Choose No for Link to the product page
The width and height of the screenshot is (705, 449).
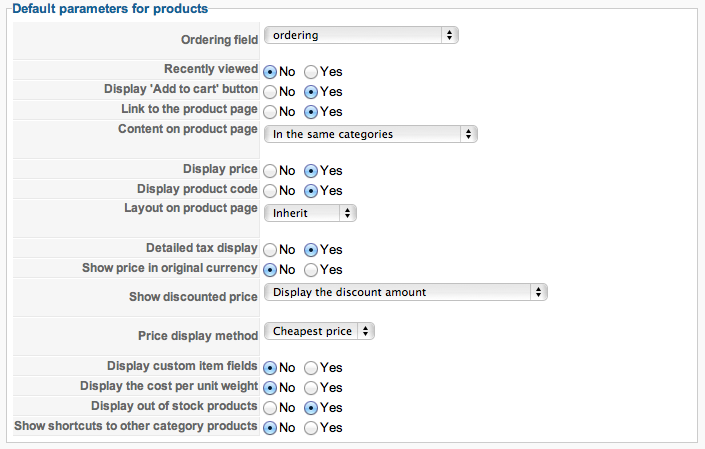(x=270, y=111)
